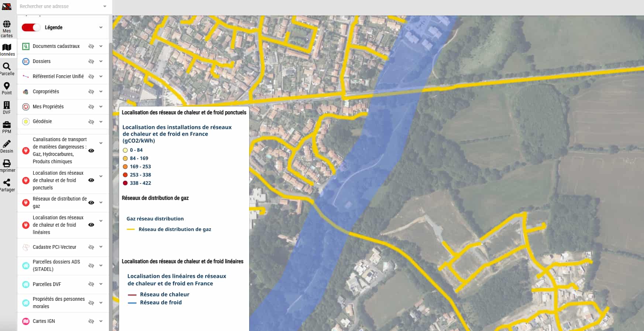
Task: Show the Cadastre PCI-Vecteur layer
Action: 91,247
